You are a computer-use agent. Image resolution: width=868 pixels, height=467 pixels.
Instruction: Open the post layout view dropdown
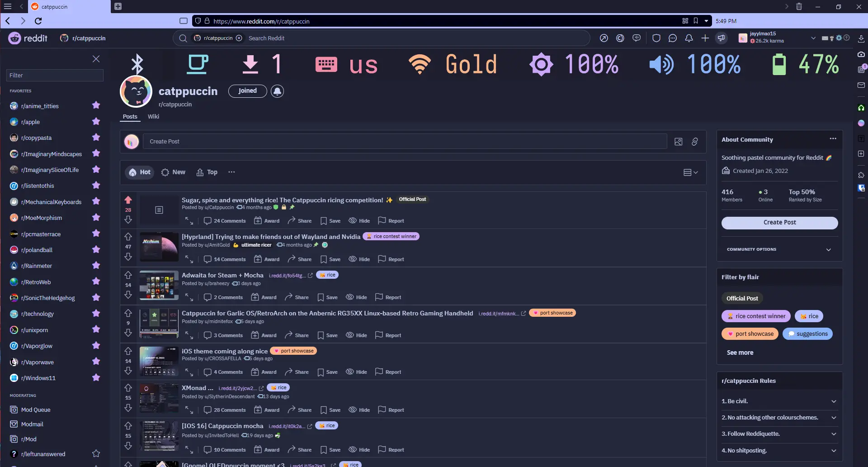pyautogui.click(x=690, y=172)
